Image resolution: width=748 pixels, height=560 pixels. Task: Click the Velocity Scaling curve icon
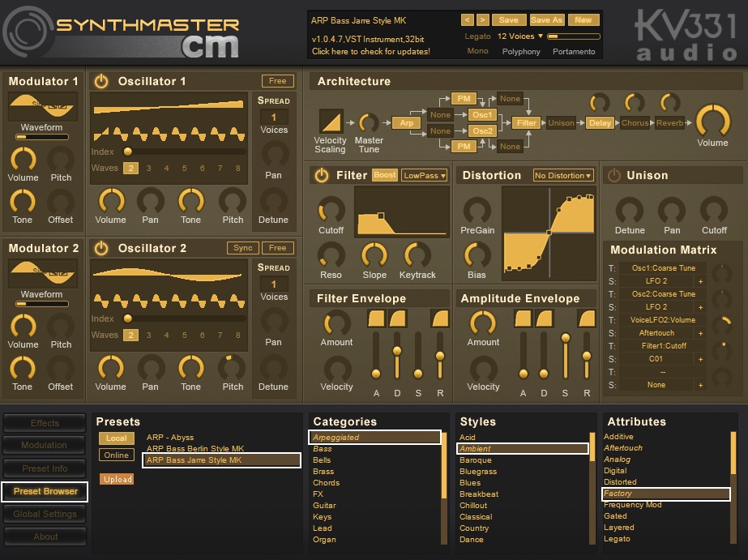pos(331,122)
